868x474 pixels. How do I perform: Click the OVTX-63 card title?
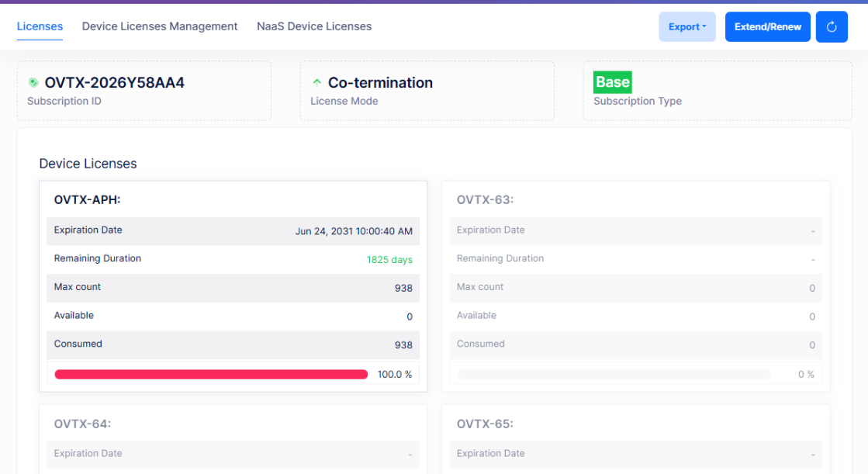tap(485, 200)
